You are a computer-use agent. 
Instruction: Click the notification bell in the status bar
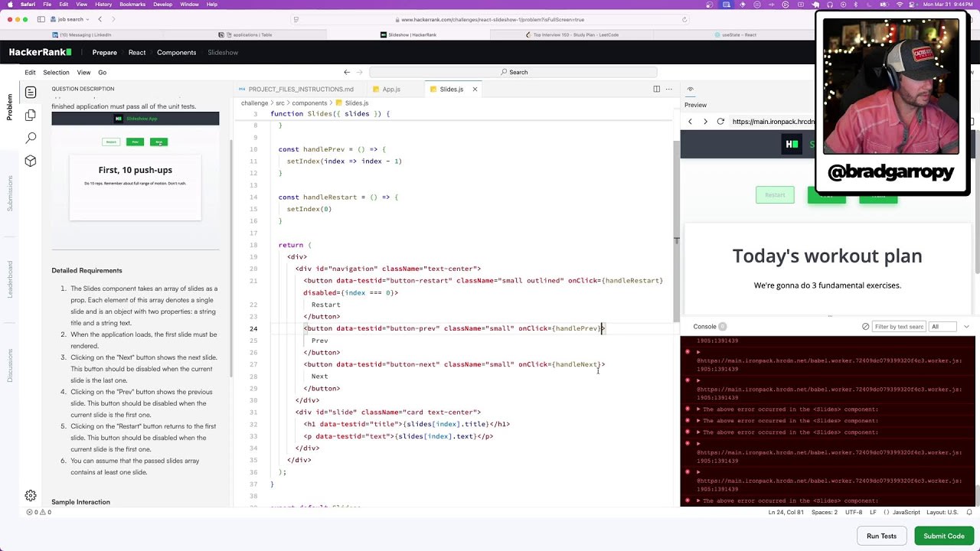pos(968,512)
